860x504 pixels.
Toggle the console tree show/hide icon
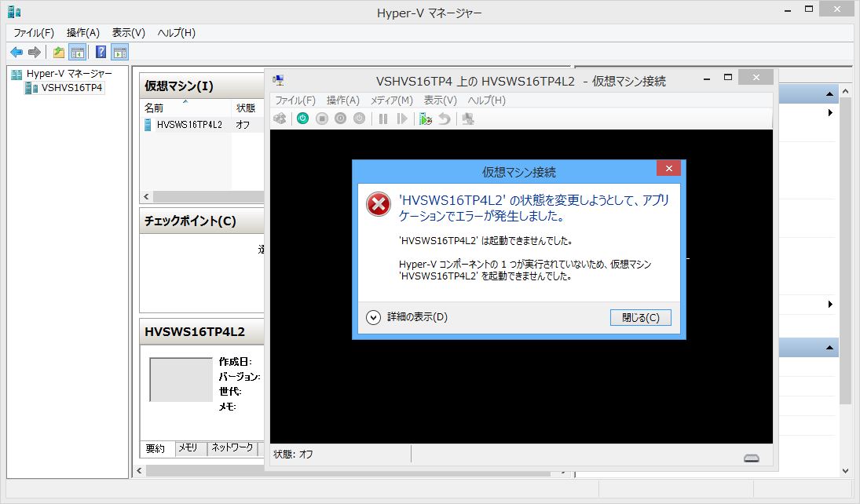click(x=77, y=53)
